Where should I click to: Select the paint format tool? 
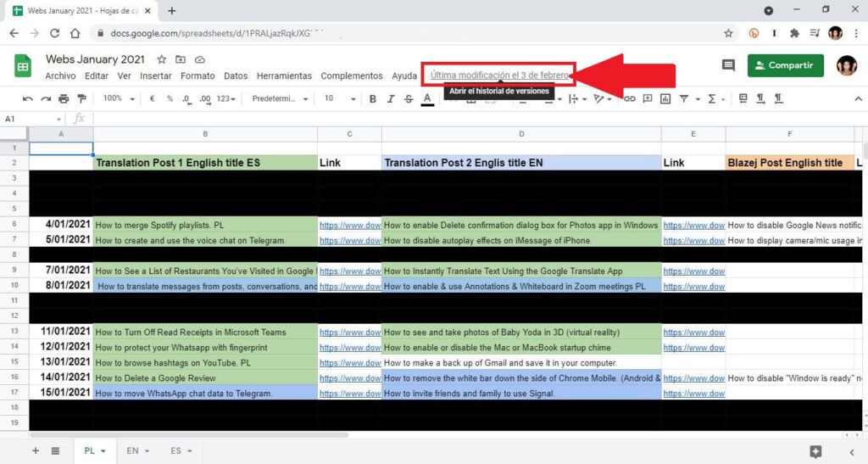pos(82,99)
